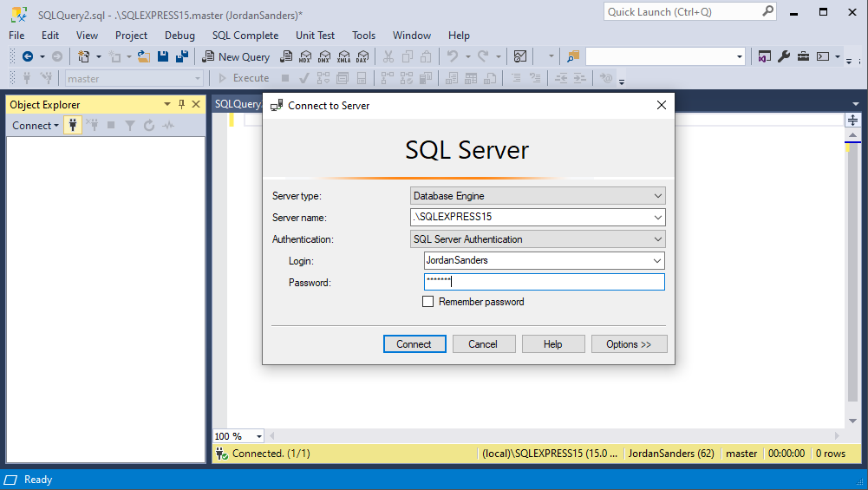Close the Connect to Server dialog
The image size is (868, 490).
[662, 105]
